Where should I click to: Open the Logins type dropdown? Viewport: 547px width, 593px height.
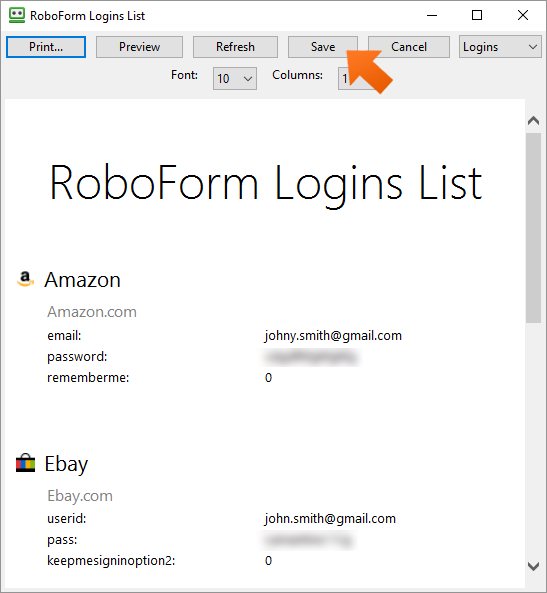(500, 47)
